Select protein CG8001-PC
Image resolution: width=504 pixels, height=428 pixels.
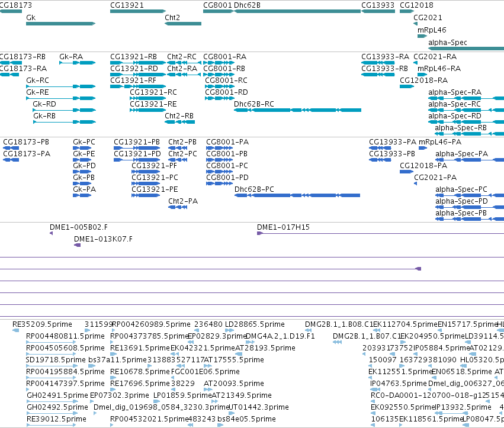[227, 166]
